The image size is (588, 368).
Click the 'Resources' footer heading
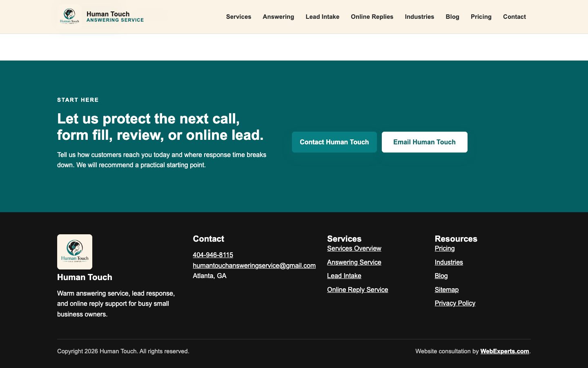coord(456,239)
